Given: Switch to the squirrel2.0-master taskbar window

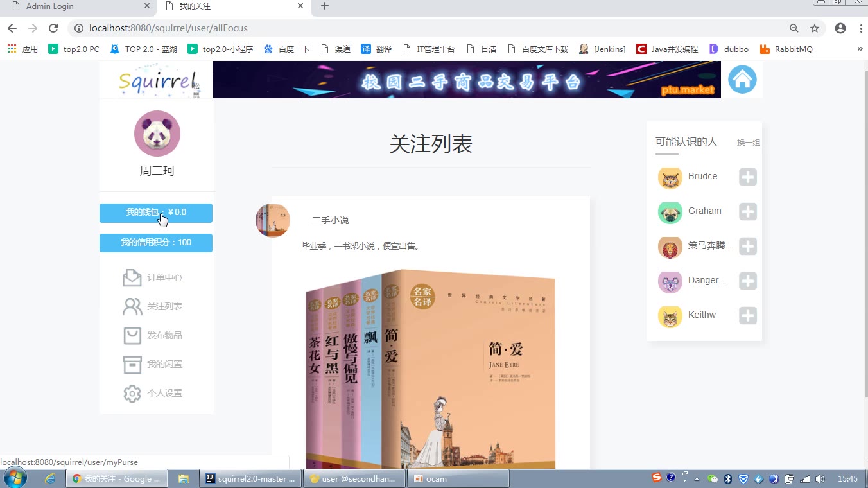Looking at the screenshot, I should click(x=251, y=478).
